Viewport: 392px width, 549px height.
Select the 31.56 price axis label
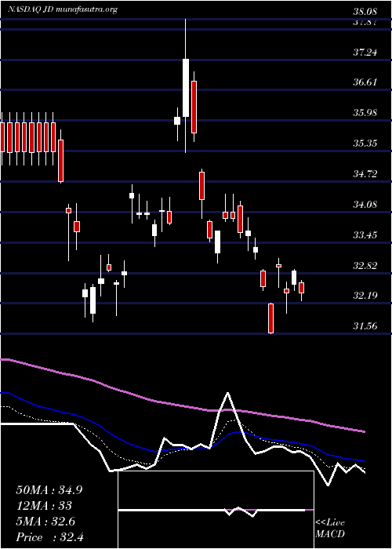pyautogui.click(x=365, y=326)
